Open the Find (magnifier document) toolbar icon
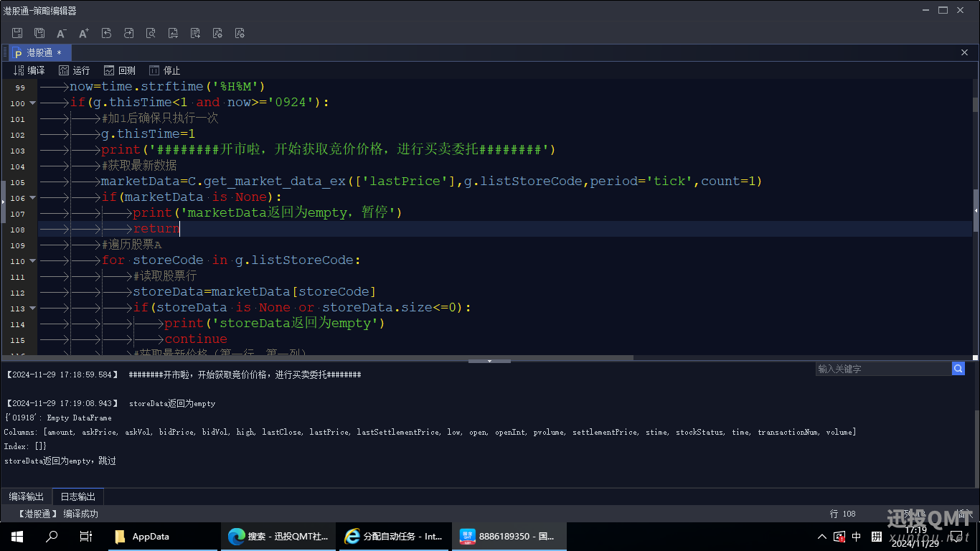Viewport: 980px width, 551px height. [151, 33]
